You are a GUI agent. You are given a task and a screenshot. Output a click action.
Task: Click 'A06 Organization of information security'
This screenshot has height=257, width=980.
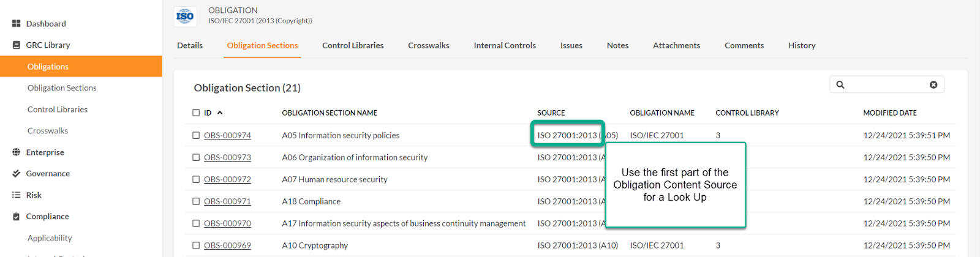pyautogui.click(x=355, y=157)
